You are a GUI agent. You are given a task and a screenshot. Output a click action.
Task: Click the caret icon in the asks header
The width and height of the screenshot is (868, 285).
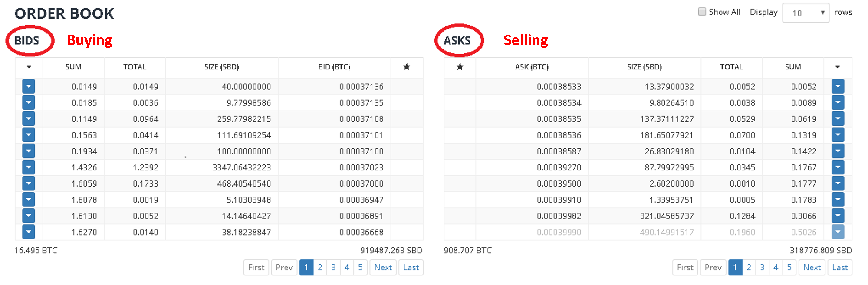[x=838, y=67]
